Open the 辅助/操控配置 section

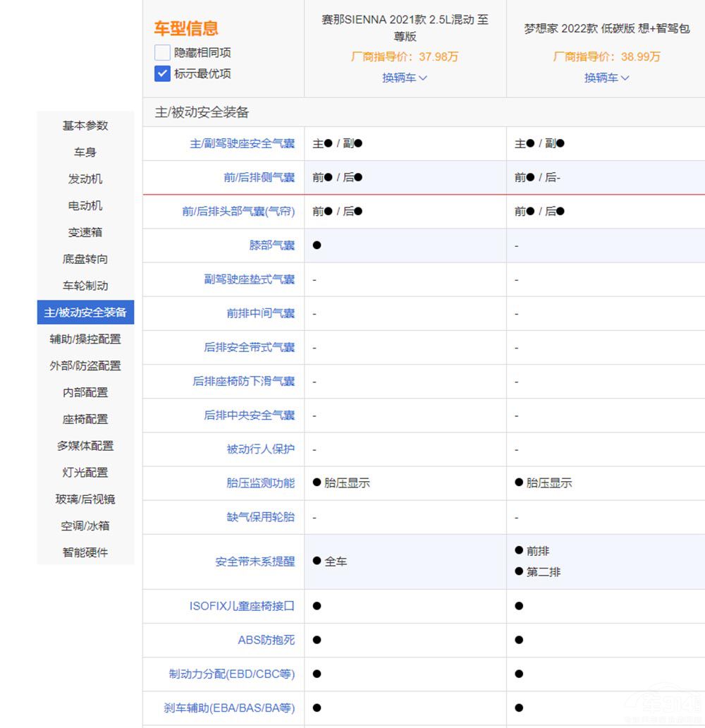85,339
